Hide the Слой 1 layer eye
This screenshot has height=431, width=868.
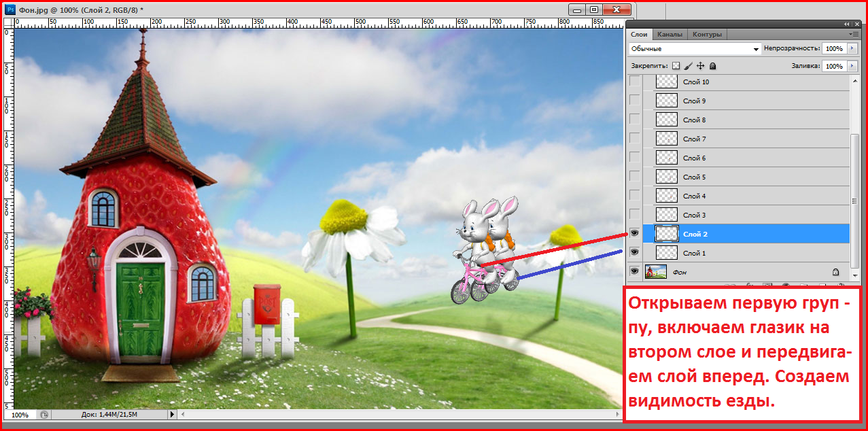tap(634, 253)
